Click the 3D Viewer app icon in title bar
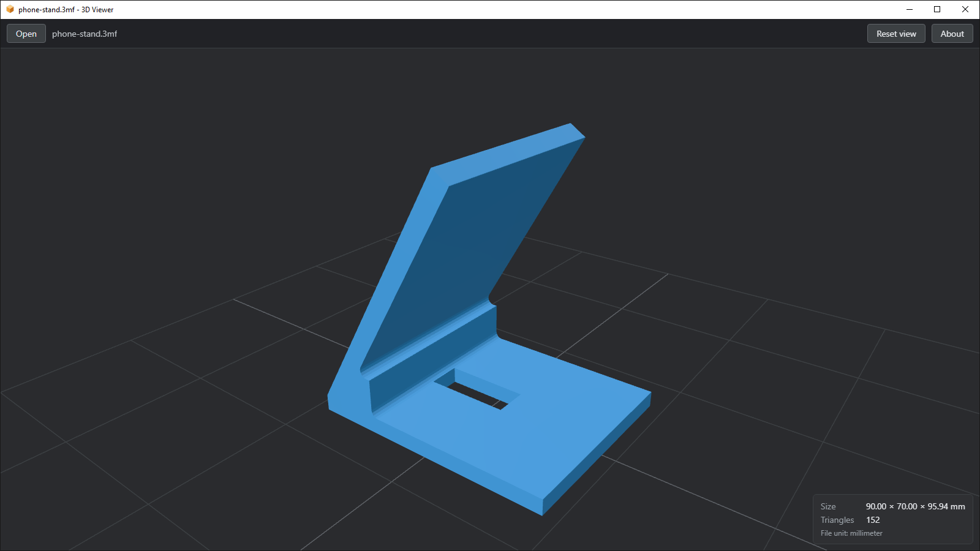 (10, 9)
